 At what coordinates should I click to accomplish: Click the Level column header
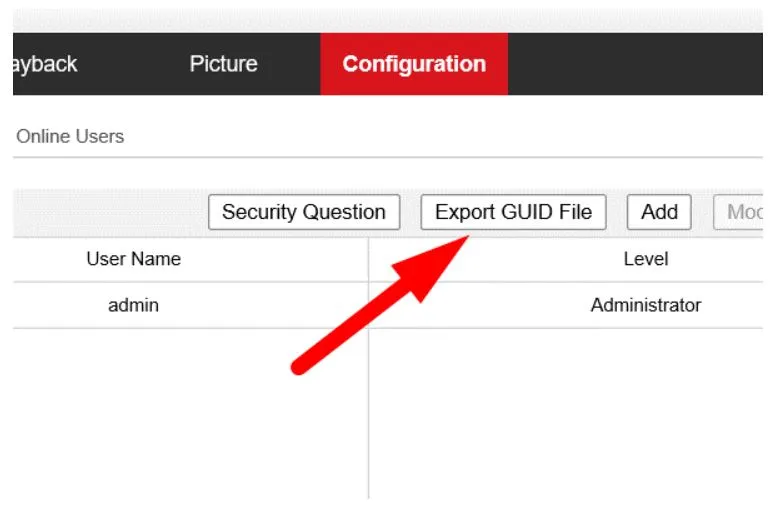pyautogui.click(x=645, y=259)
